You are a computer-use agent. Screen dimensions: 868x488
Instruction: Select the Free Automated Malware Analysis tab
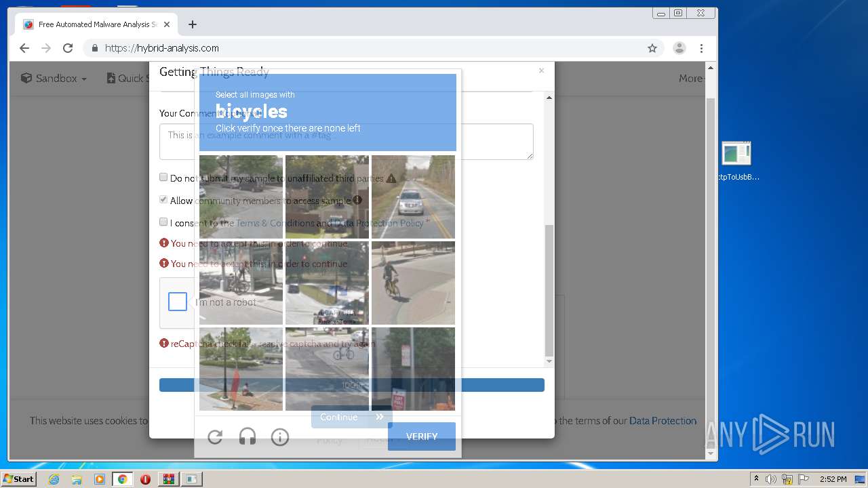pos(97,24)
